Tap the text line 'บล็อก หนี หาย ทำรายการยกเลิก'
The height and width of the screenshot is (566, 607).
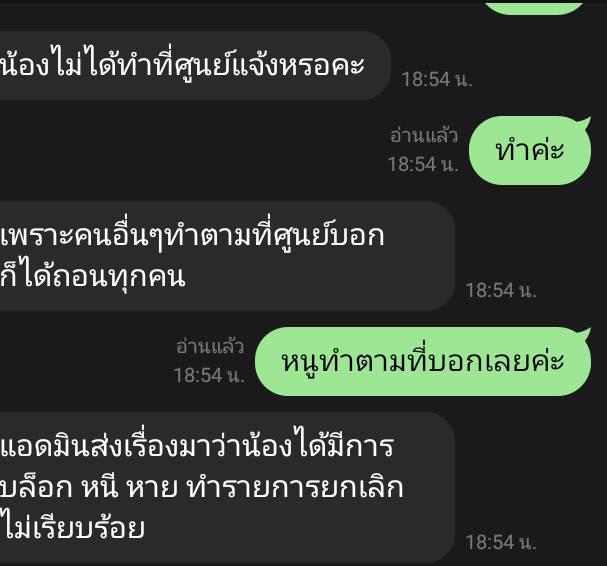pyautogui.click(x=202, y=487)
